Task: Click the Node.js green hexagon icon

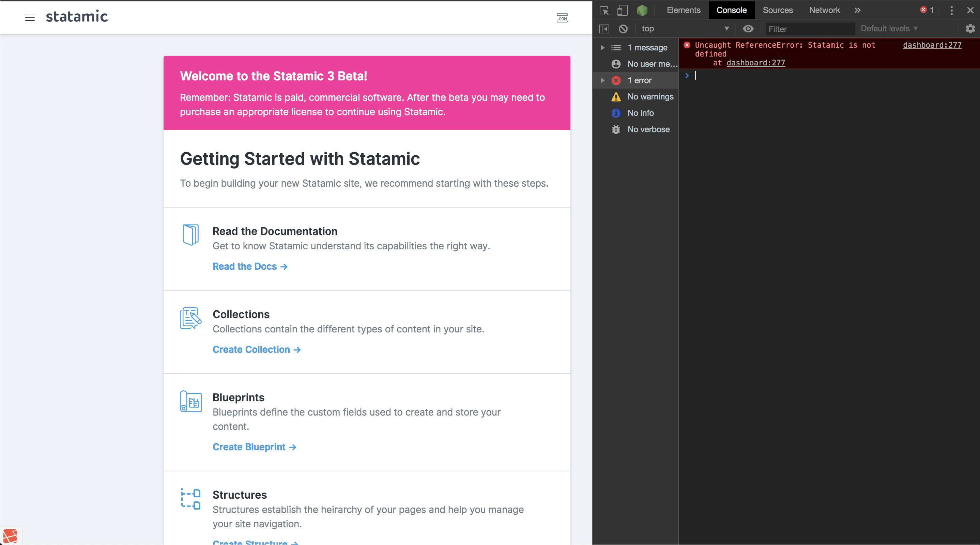Action: click(642, 10)
